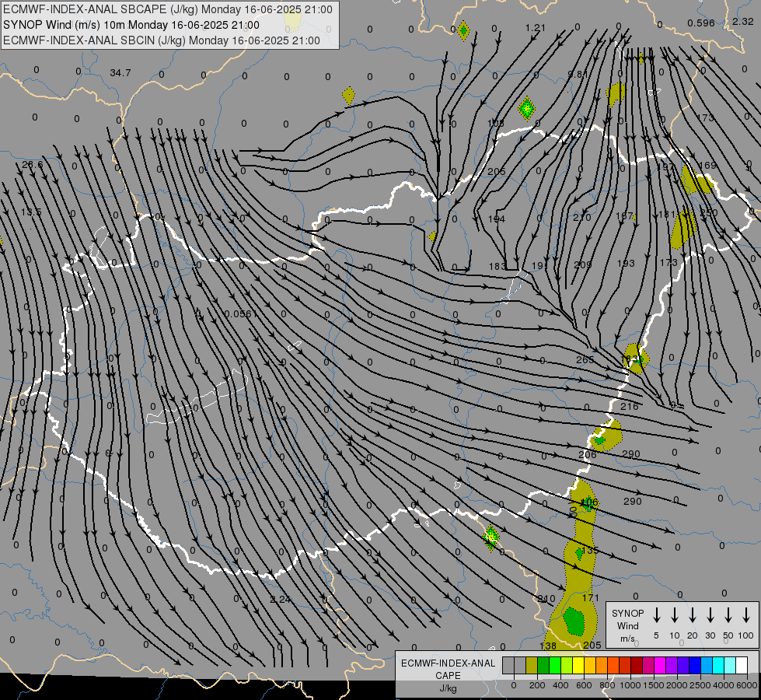Click the 30 m/s wind arrow in legend

point(710,615)
